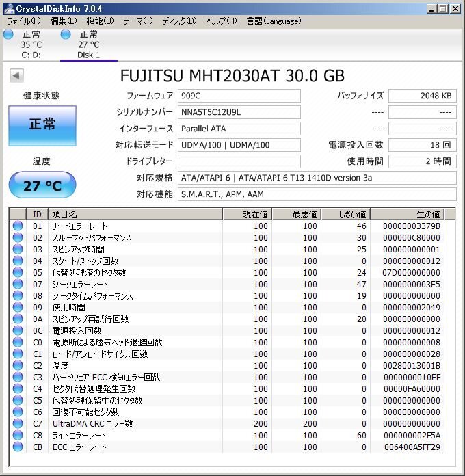465x476 pixels.
Task: Click status orb for CB ECC エラーレート
Action: point(18,447)
